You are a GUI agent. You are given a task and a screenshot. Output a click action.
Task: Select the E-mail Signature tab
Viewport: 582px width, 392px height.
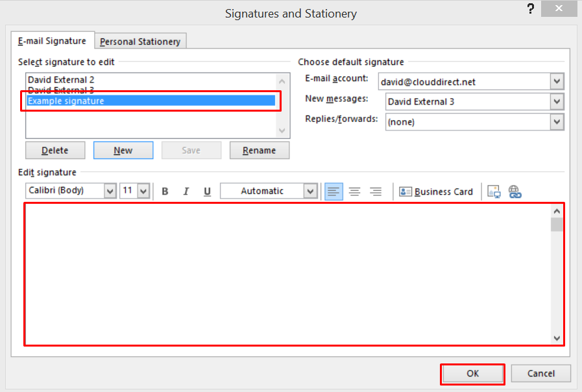click(53, 41)
